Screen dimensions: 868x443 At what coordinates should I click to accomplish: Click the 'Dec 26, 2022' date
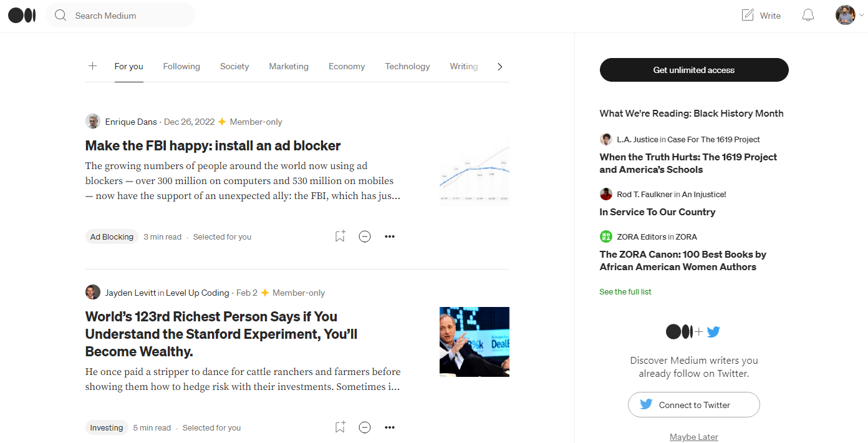pyautogui.click(x=189, y=122)
